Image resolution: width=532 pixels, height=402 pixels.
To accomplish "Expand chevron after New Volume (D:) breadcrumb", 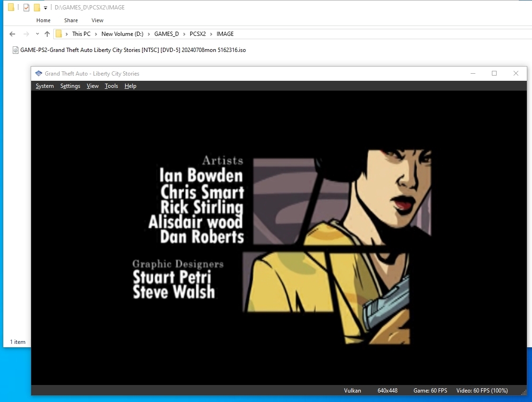I will (149, 34).
